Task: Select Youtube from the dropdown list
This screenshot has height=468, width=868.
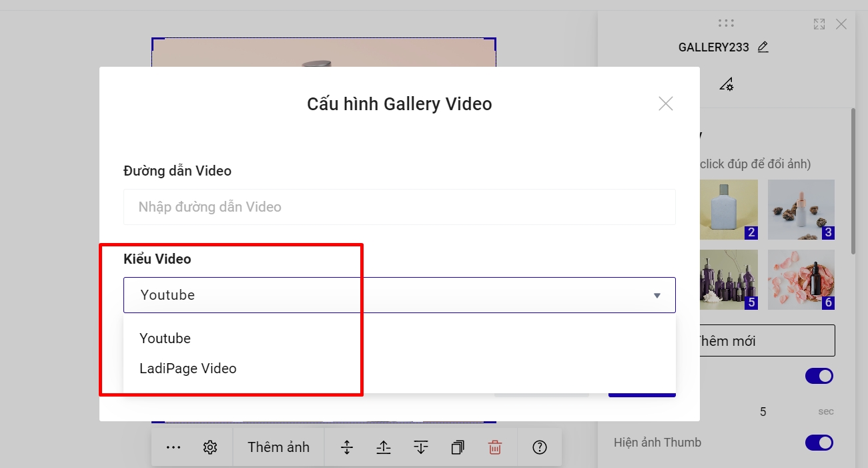Action: coord(165,338)
